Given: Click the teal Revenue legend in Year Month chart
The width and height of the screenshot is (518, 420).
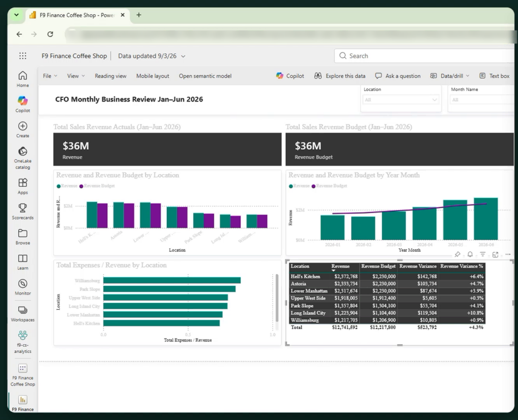Looking at the screenshot, I should pos(299,186).
